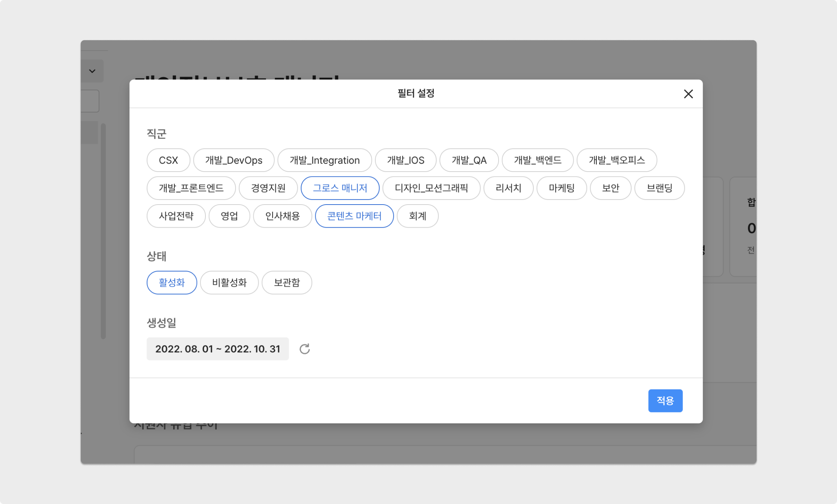Image resolution: width=837 pixels, height=504 pixels.
Task: Close the filter settings dialog
Action: [x=688, y=94]
